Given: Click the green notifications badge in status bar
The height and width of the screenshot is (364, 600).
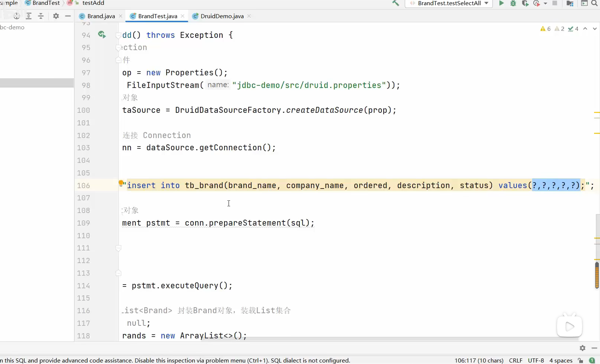Looking at the screenshot, I should [x=592, y=360].
